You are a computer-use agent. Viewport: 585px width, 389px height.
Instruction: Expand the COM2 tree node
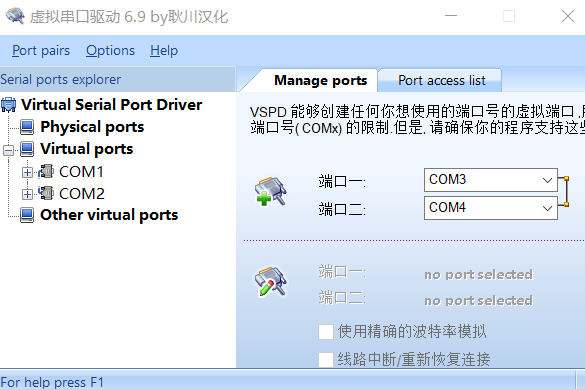[27, 194]
